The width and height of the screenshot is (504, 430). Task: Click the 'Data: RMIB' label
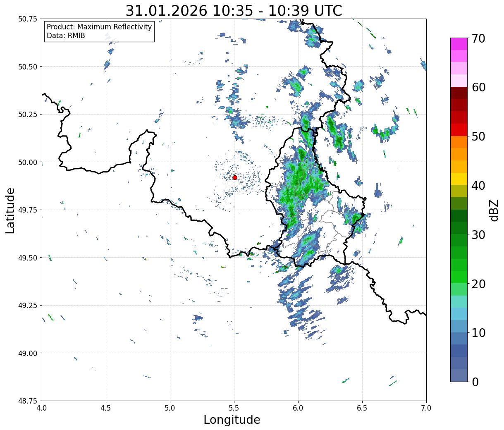point(66,36)
